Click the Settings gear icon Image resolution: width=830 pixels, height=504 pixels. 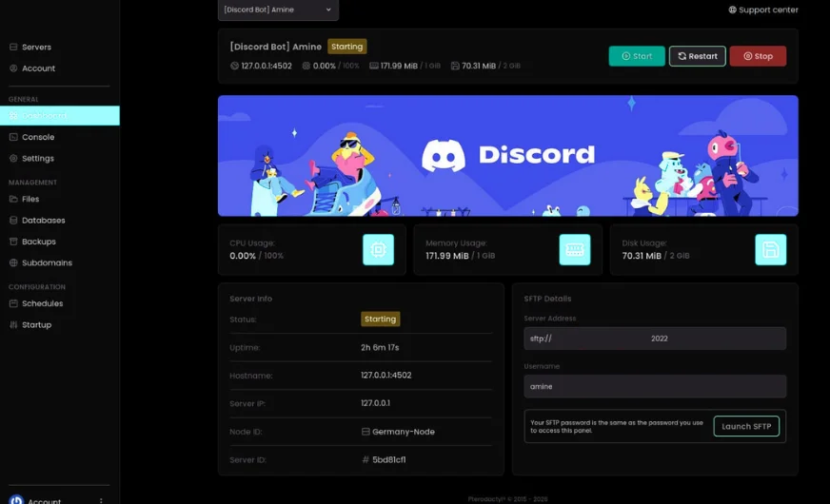(13, 158)
